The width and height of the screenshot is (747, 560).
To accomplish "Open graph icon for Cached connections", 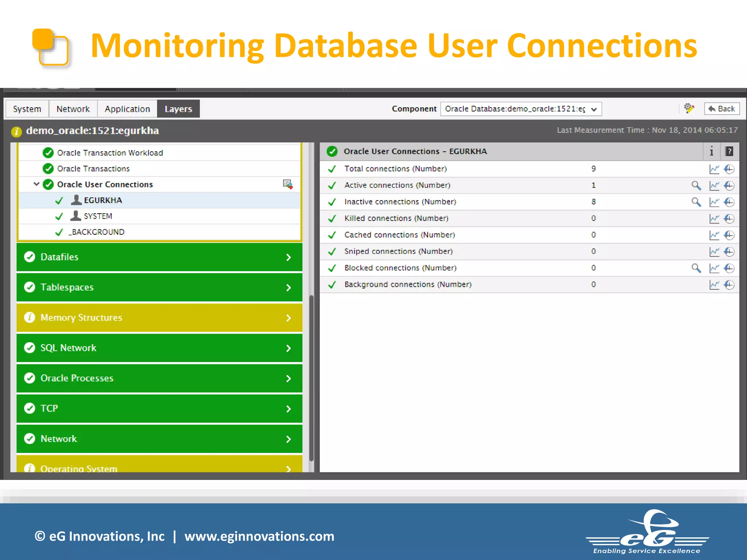I will tap(714, 235).
